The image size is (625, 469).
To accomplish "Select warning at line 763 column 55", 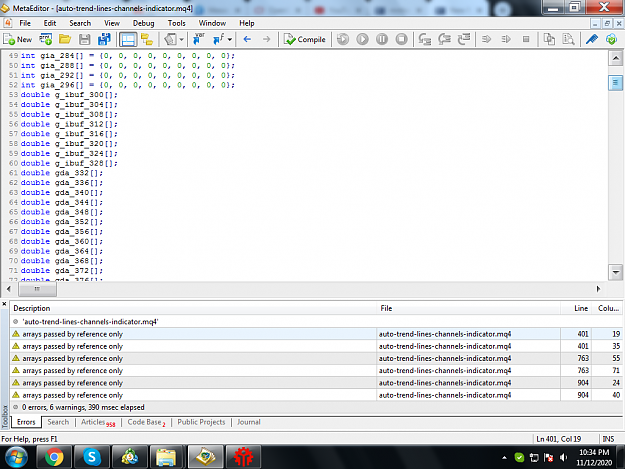I will click(x=316, y=358).
